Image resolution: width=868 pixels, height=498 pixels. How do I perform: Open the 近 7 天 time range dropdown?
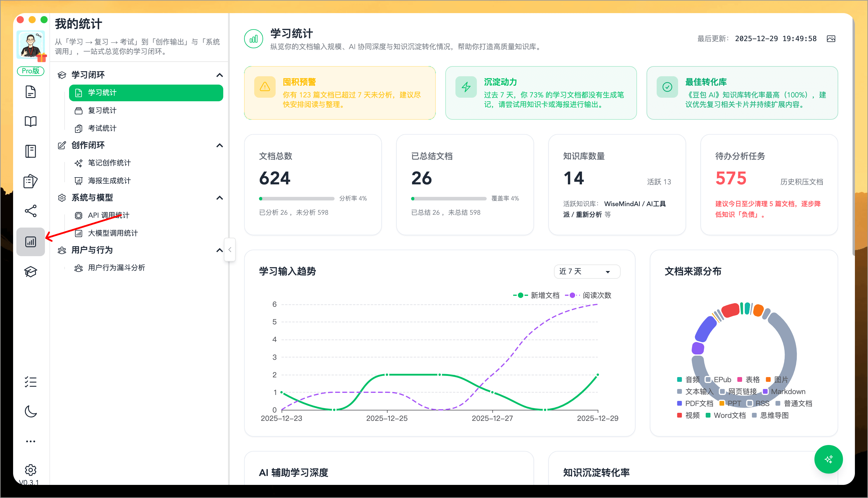pos(586,271)
